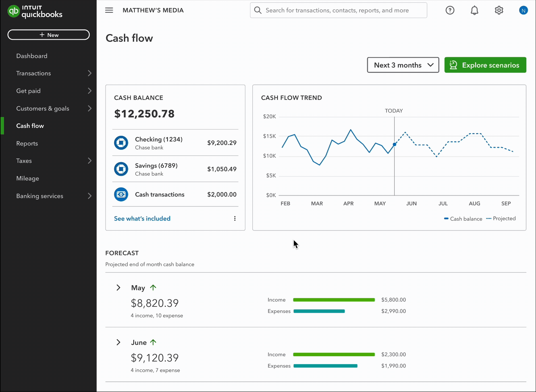
Task: Expand the May forecast row
Action: pos(119,288)
